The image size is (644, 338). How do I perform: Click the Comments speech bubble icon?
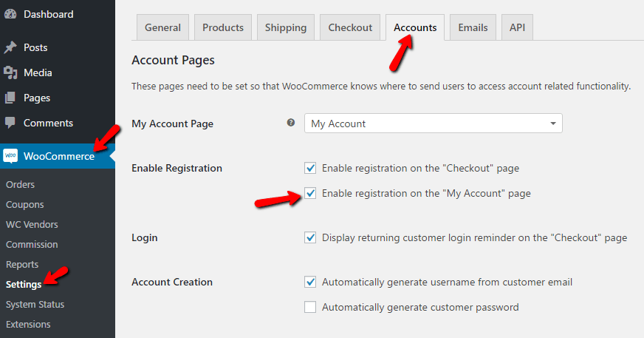pos(10,123)
